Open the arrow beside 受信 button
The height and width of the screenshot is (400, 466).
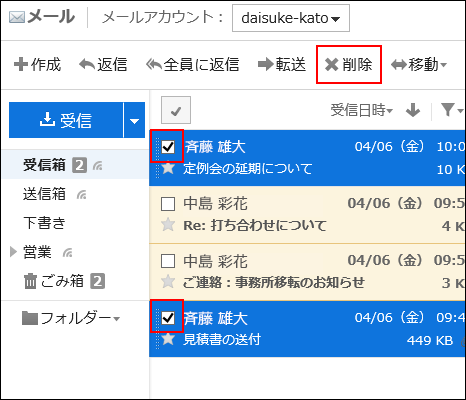click(x=134, y=120)
